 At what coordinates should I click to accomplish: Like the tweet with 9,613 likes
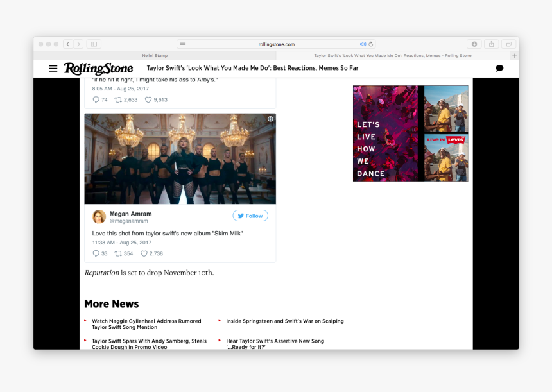(x=148, y=99)
